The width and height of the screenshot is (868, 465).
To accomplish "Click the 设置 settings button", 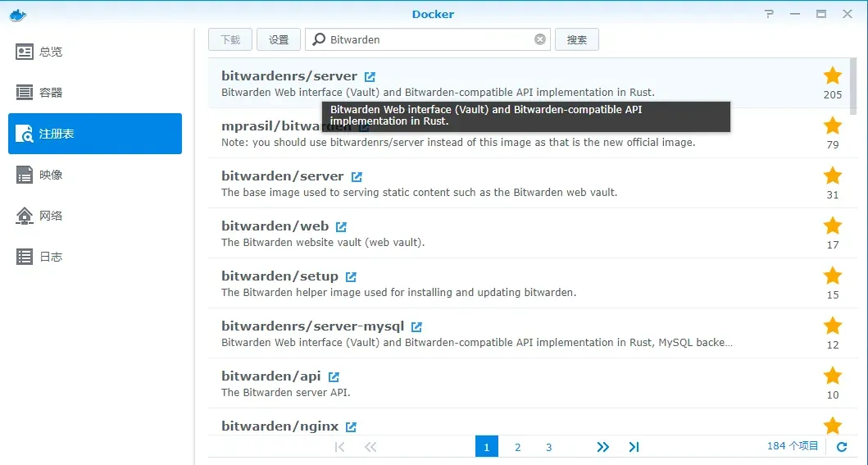I will 279,39.
